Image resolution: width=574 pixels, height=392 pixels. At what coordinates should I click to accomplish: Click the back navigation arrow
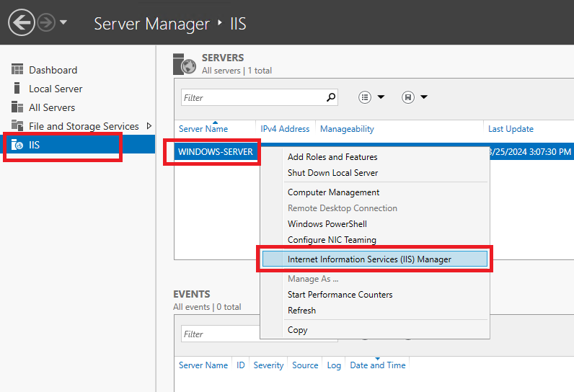coord(21,22)
